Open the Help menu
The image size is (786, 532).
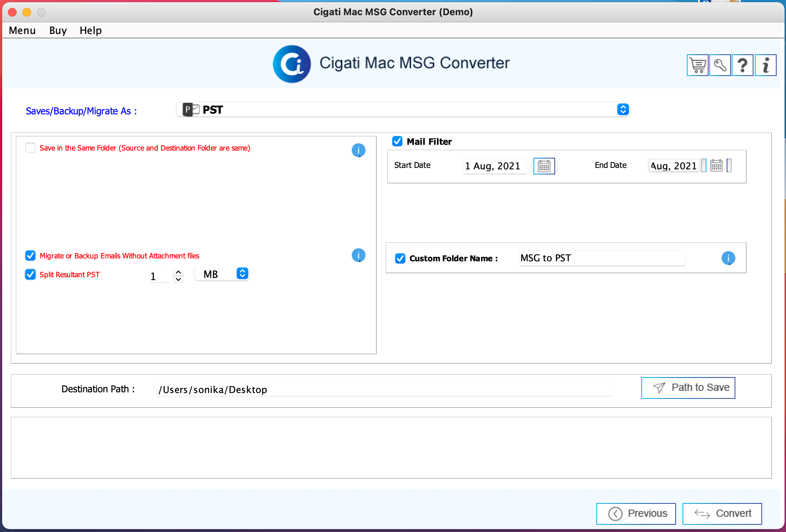(90, 30)
